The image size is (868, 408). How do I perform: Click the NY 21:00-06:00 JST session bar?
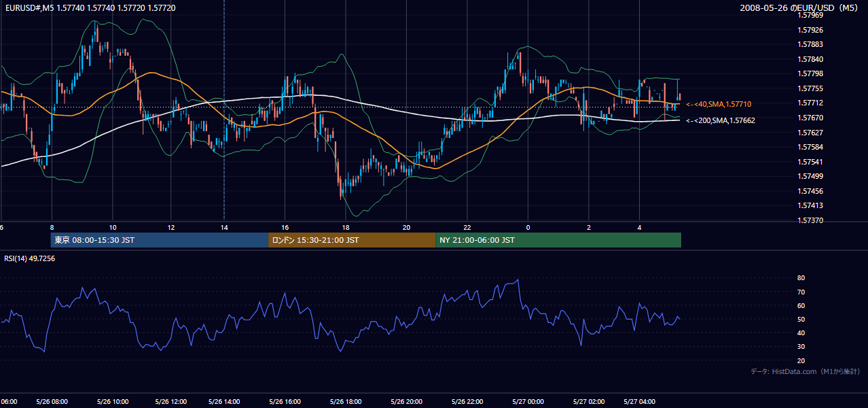pos(558,240)
